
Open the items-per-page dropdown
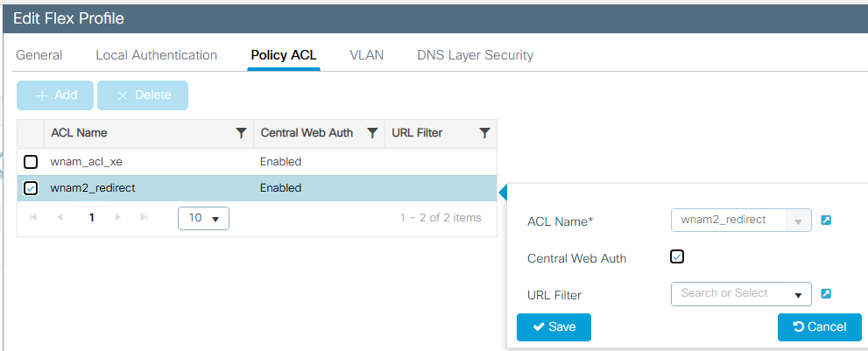click(x=203, y=218)
